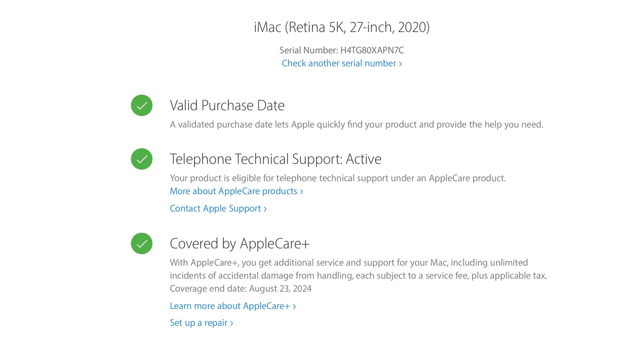Click the AppleCare+ accidental damage description paragraph
644x358 pixels.
pos(358,269)
